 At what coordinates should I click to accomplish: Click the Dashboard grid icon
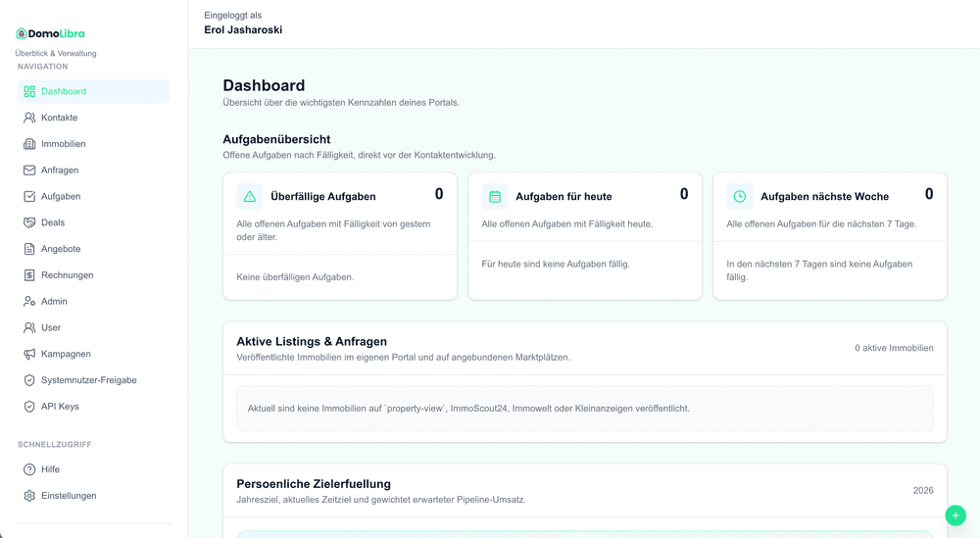click(29, 91)
